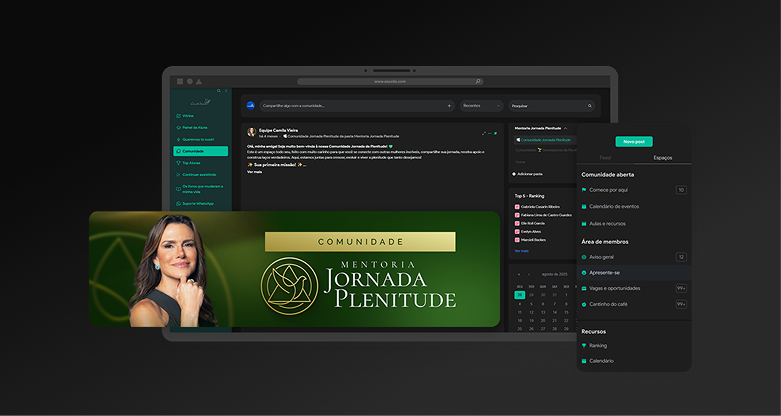Go to Top Alunas in sidebar
Screen dimensions: 781x416
(x=192, y=162)
